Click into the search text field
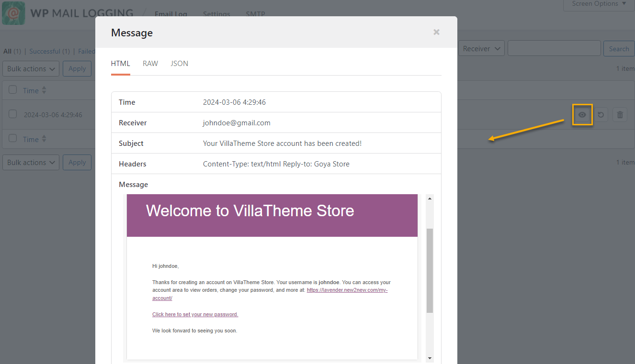 554,48
